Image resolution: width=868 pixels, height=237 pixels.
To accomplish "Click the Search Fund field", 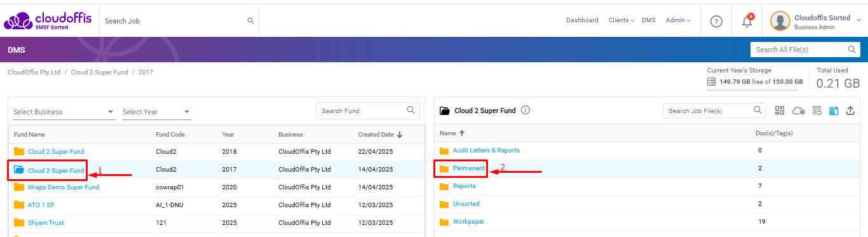I will tap(367, 111).
